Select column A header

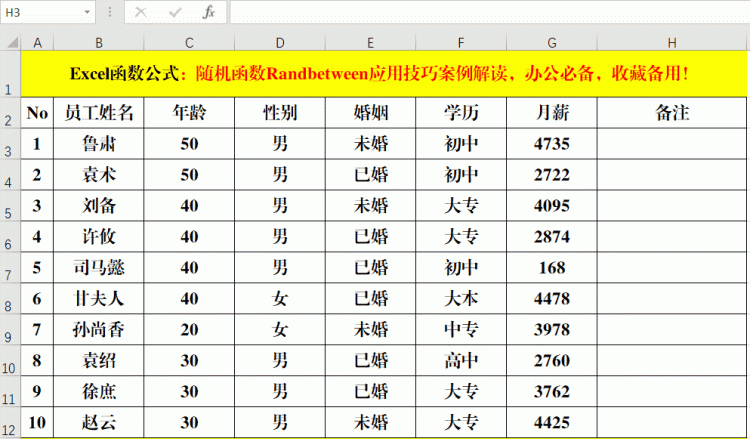[37, 43]
